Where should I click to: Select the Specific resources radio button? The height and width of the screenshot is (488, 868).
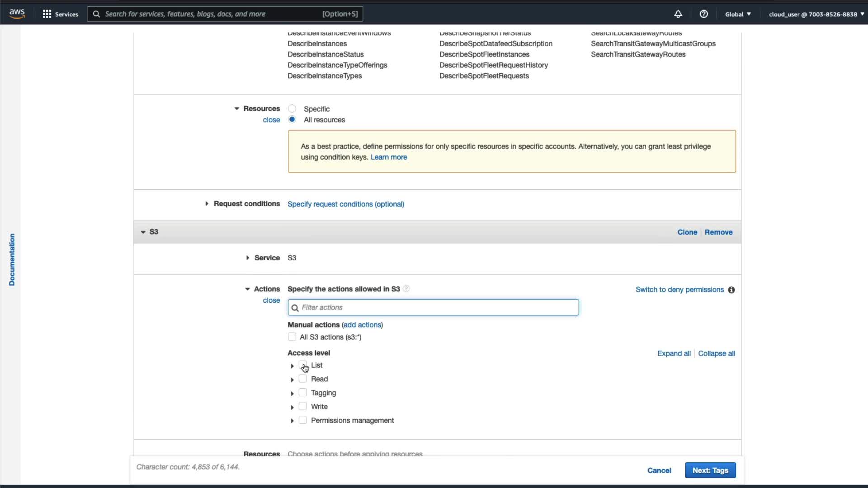click(x=292, y=108)
